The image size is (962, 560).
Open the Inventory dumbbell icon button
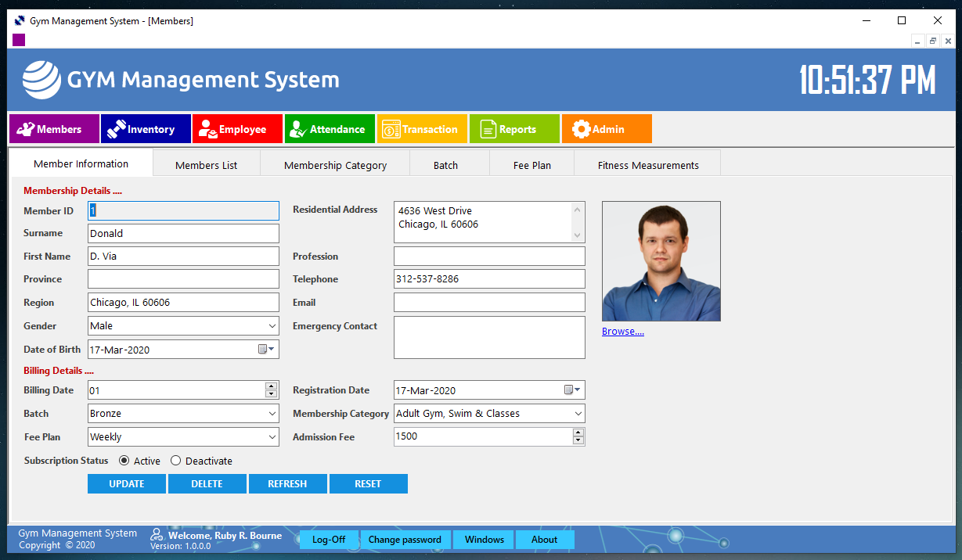click(146, 129)
